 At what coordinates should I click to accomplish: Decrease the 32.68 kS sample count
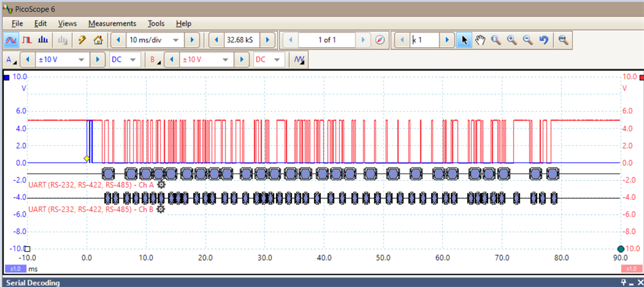click(x=216, y=40)
